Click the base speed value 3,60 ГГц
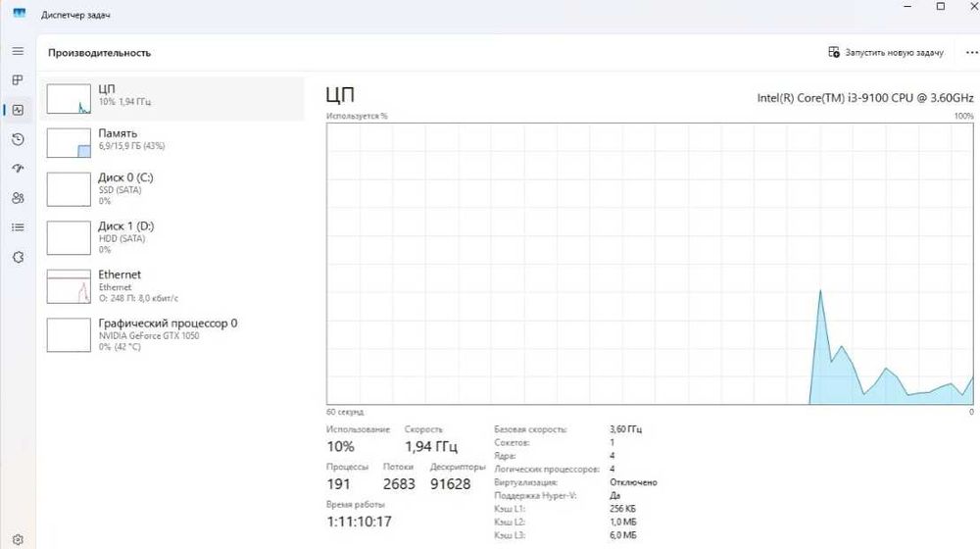The image size is (980, 549). [x=625, y=429]
